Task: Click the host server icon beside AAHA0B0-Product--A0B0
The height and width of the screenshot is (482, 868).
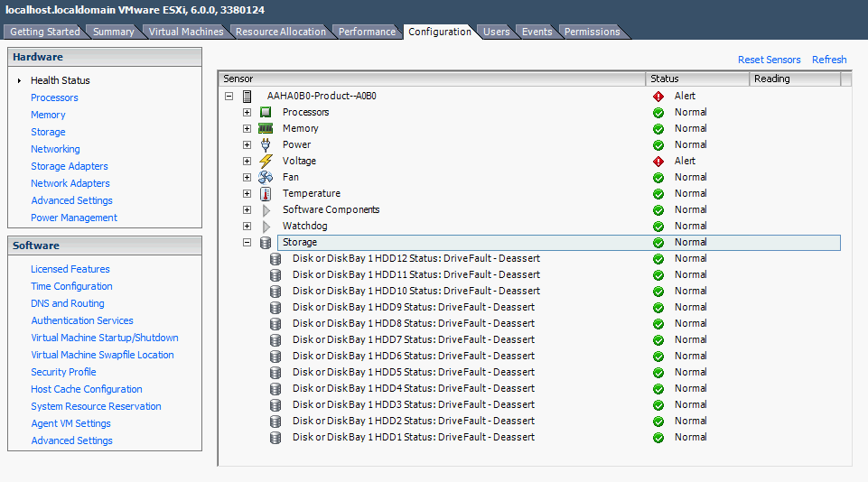Action: click(x=247, y=97)
